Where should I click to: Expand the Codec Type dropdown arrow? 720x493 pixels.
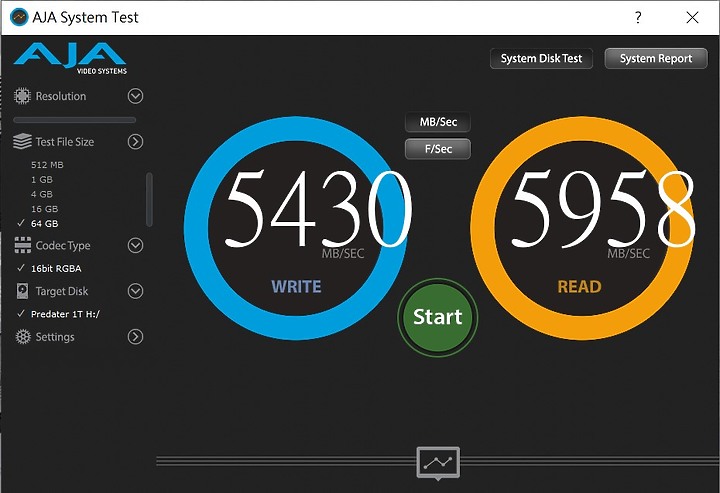135,245
